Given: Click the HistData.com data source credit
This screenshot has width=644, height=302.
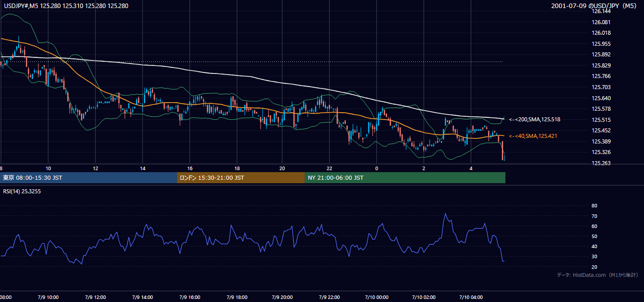Looking at the screenshot, I should [x=598, y=275].
